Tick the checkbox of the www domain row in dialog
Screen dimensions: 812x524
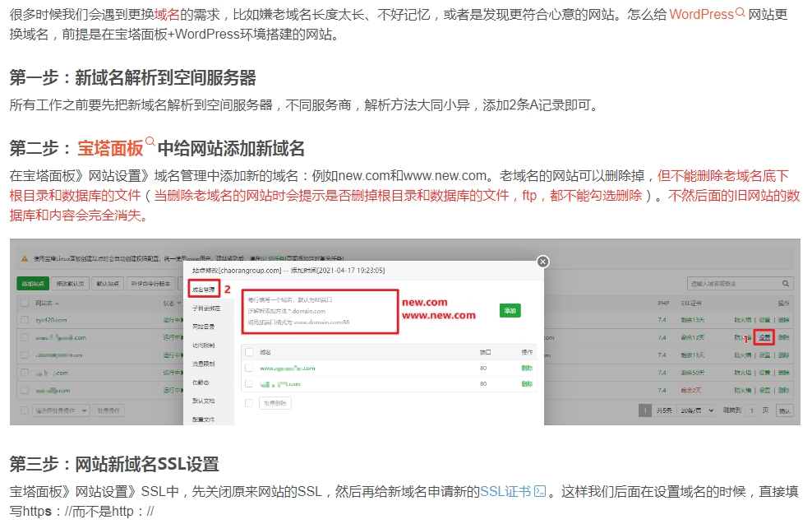coord(249,368)
